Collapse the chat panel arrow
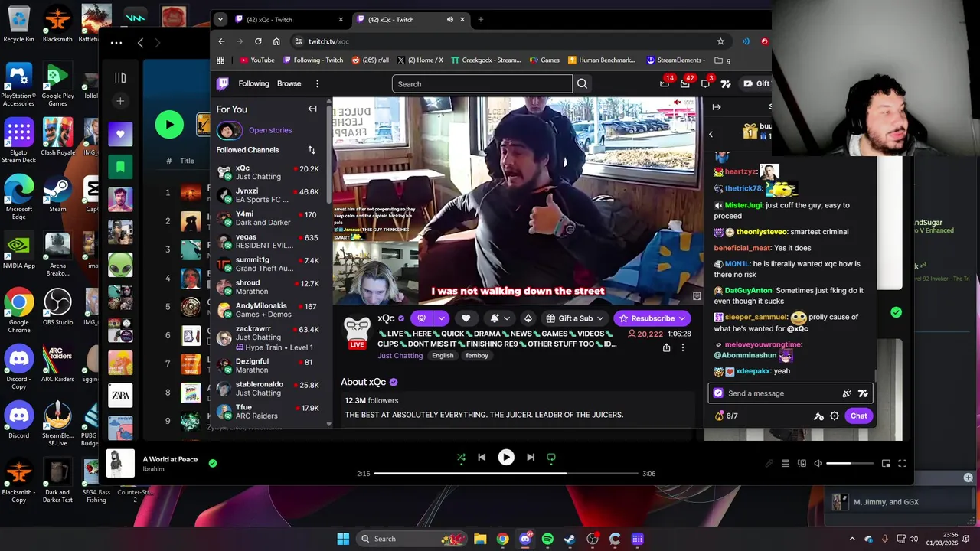The image size is (980, 551). click(x=717, y=107)
